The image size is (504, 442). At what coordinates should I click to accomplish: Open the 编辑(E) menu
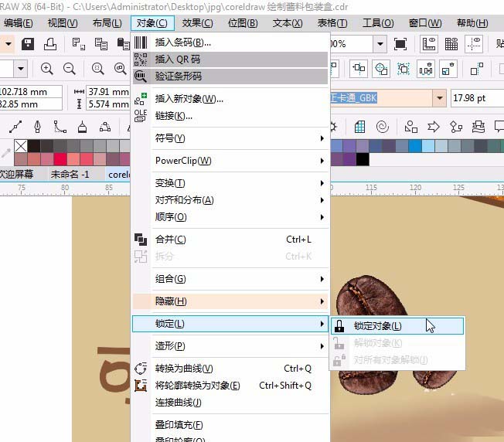19,23
